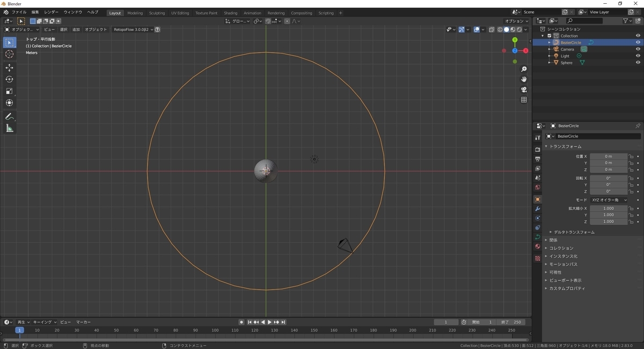Choose the Annotate pencil tool
Viewport: 644px width, 349px height.
point(9,117)
